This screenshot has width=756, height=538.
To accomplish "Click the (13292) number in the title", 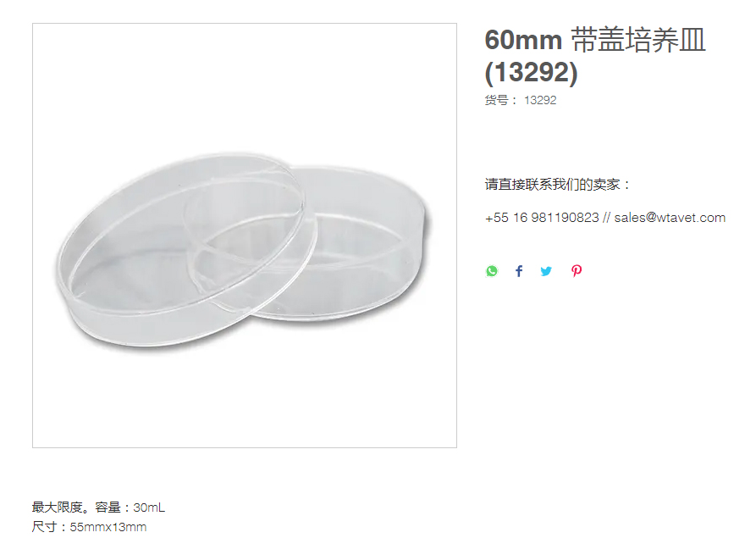I will click(x=531, y=72).
